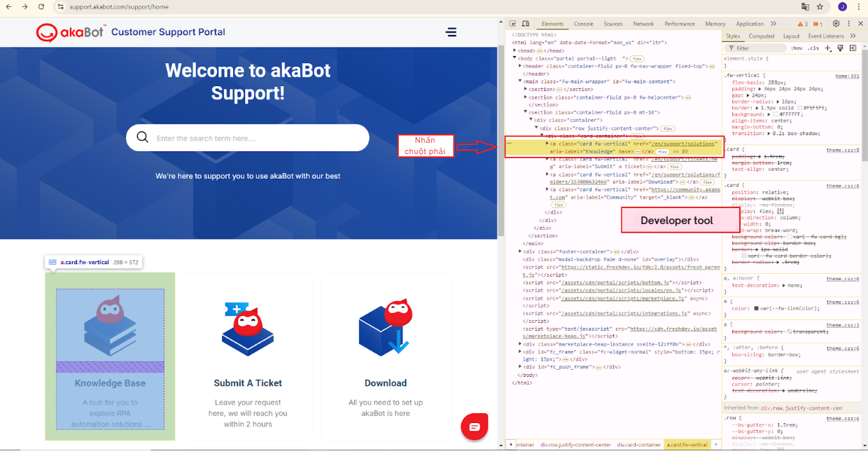Switch to the Console tab
Screen dimensions: 868x456
(x=584, y=24)
